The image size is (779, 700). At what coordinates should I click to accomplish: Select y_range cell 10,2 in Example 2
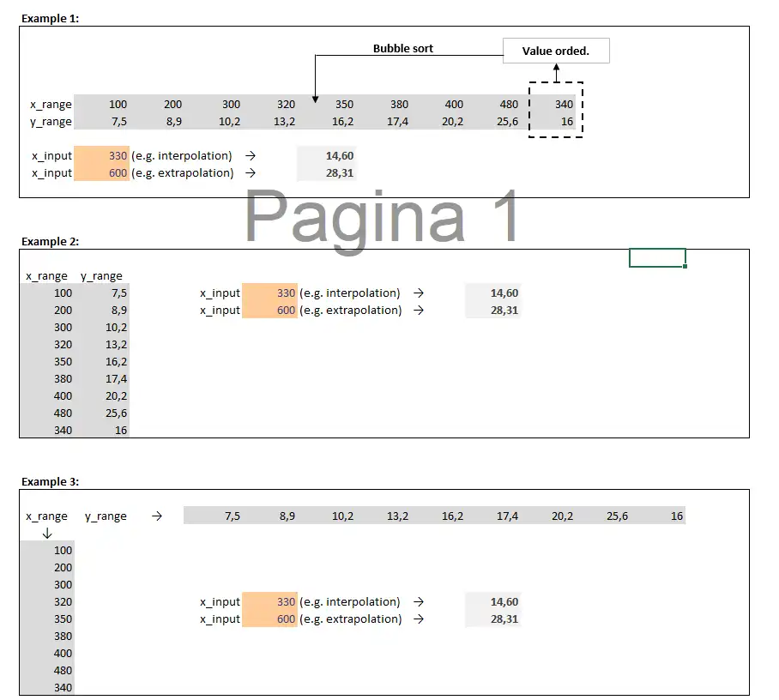tap(102, 328)
